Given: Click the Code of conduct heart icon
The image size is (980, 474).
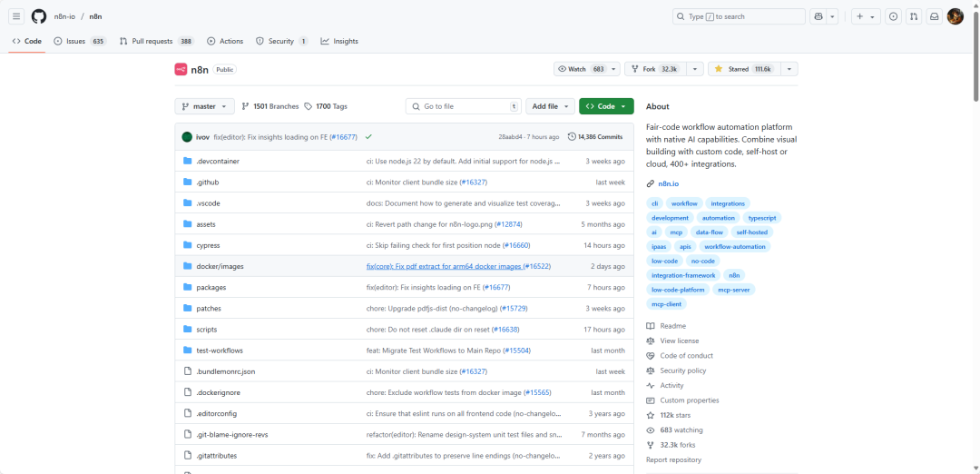Looking at the screenshot, I should click(x=651, y=356).
